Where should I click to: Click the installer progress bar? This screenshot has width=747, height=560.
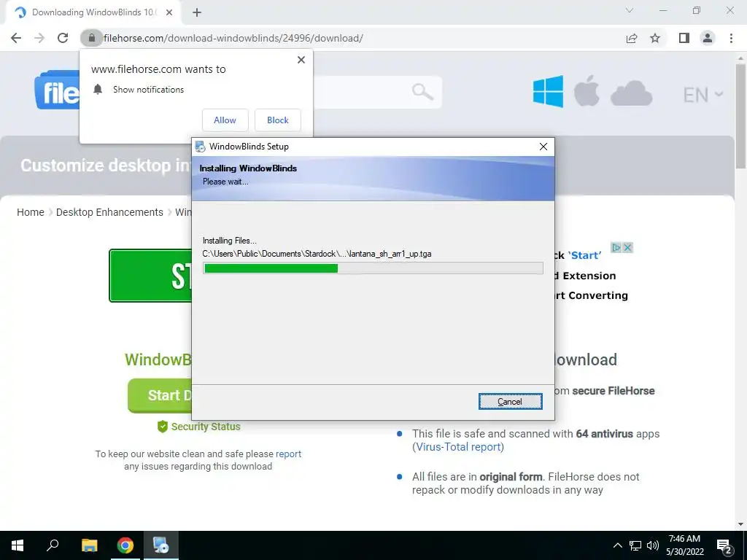point(373,268)
